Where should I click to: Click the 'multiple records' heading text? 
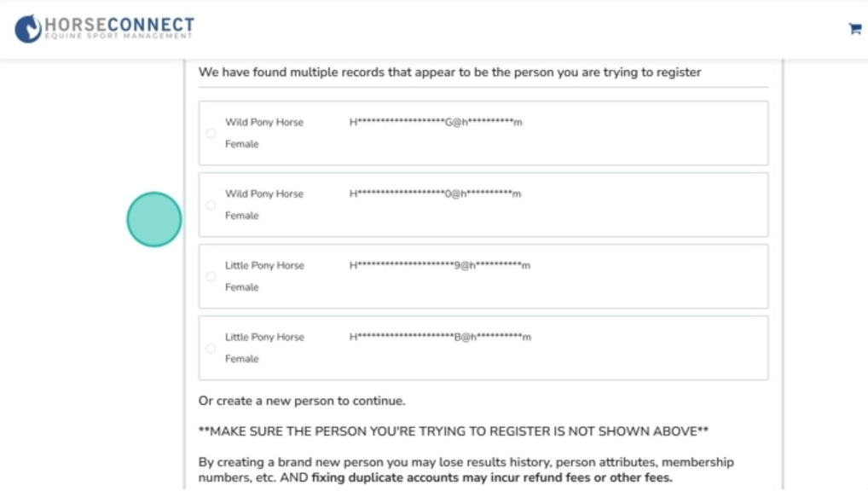(450, 72)
